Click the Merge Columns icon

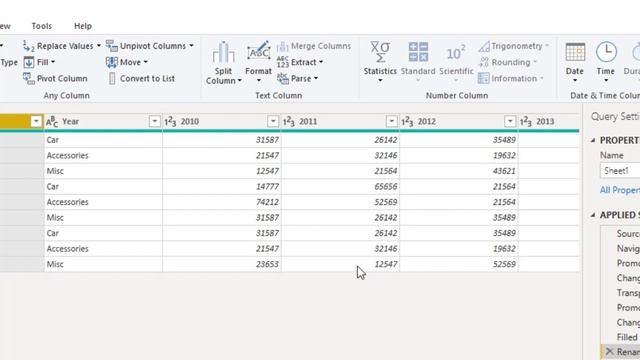282,46
